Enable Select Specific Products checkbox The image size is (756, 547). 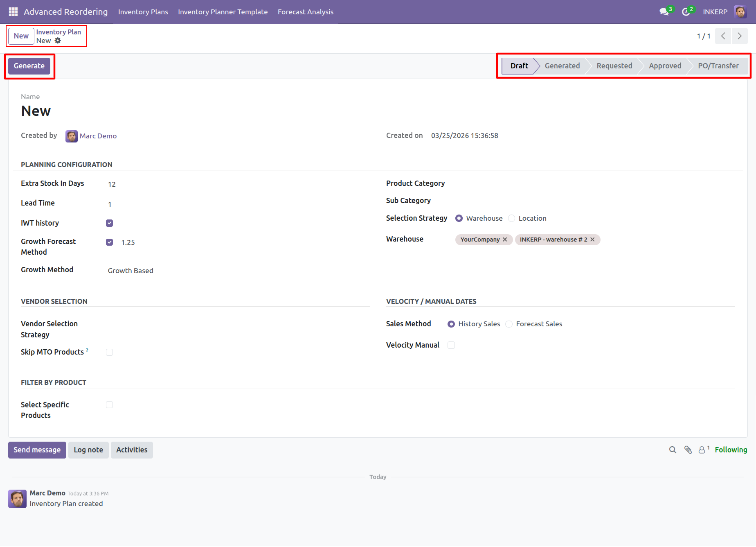tap(109, 405)
